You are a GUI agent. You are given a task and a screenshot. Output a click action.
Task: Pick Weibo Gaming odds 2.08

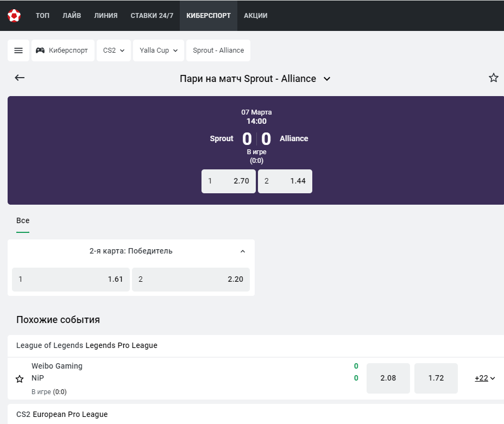pyautogui.click(x=388, y=378)
